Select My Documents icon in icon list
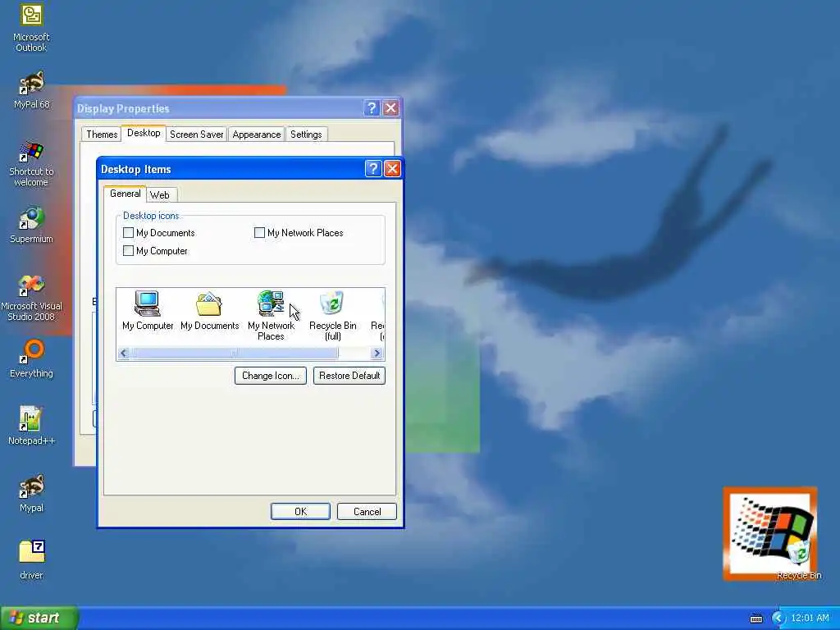The height and width of the screenshot is (630, 840). (209, 311)
